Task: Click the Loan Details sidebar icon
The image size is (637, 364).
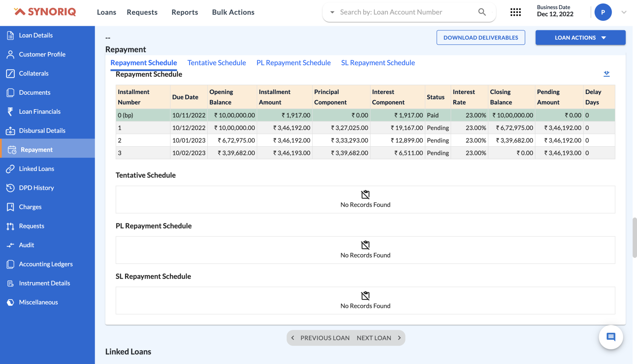Action: click(x=10, y=35)
